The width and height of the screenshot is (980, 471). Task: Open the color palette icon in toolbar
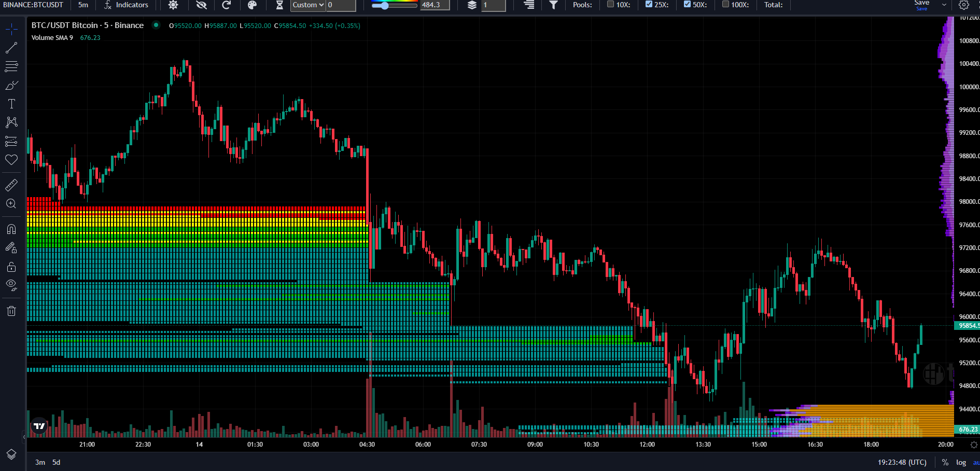pyautogui.click(x=252, y=5)
